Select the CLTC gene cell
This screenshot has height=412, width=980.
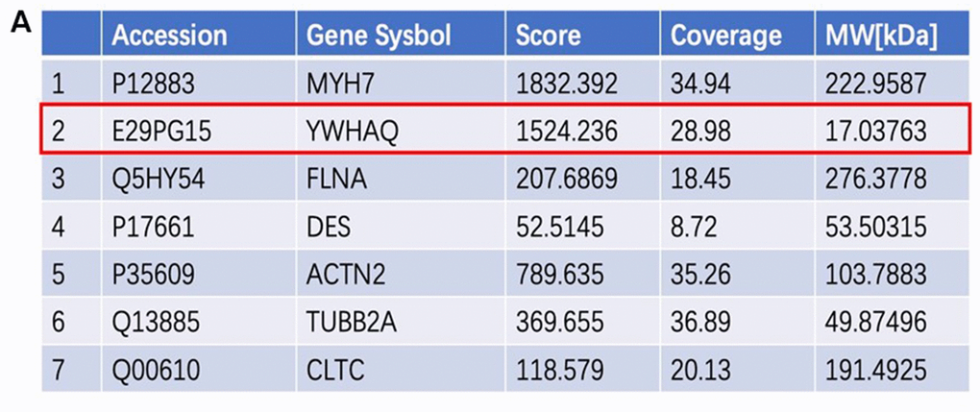tap(331, 370)
